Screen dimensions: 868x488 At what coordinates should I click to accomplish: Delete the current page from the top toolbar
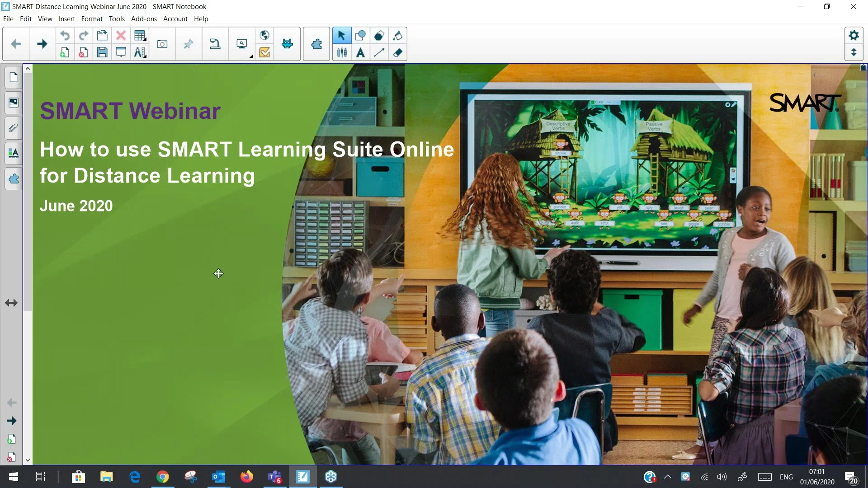(x=83, y=52)
